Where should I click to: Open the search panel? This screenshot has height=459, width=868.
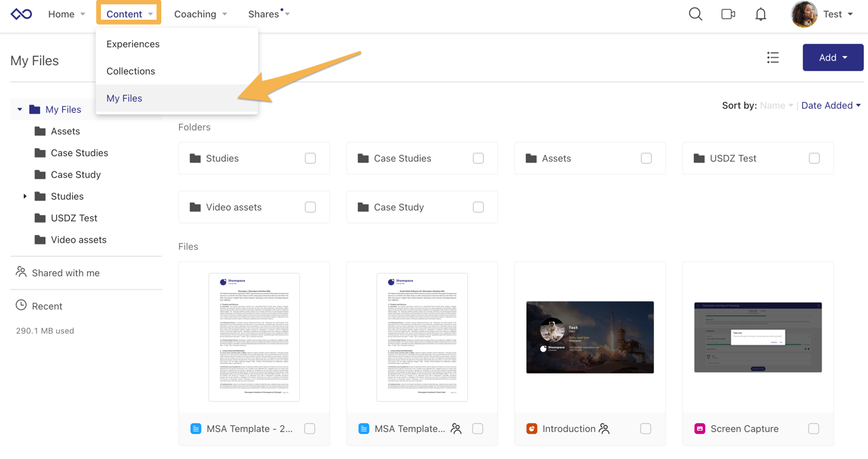[695, 14]
